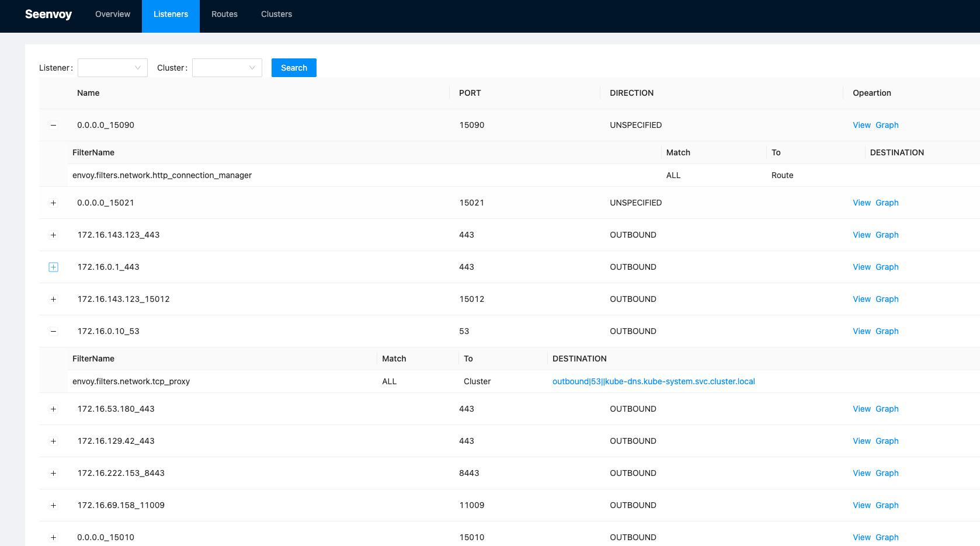Viewport: 980px width, 546px height.
Task: Expand the 172.16.143.123_443 listener row
Action: (x=53, y=235)
